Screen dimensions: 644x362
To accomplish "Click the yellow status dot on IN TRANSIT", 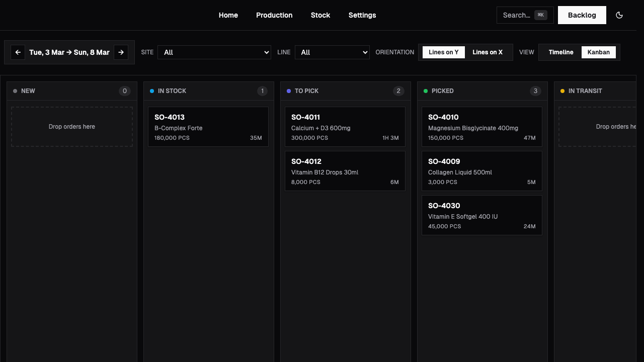I will coord(562,91).
